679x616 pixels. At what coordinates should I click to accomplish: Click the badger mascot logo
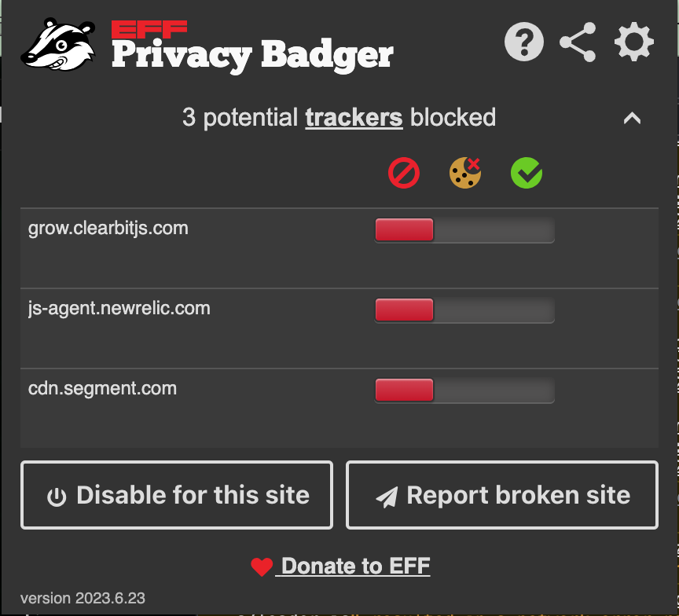55,43
